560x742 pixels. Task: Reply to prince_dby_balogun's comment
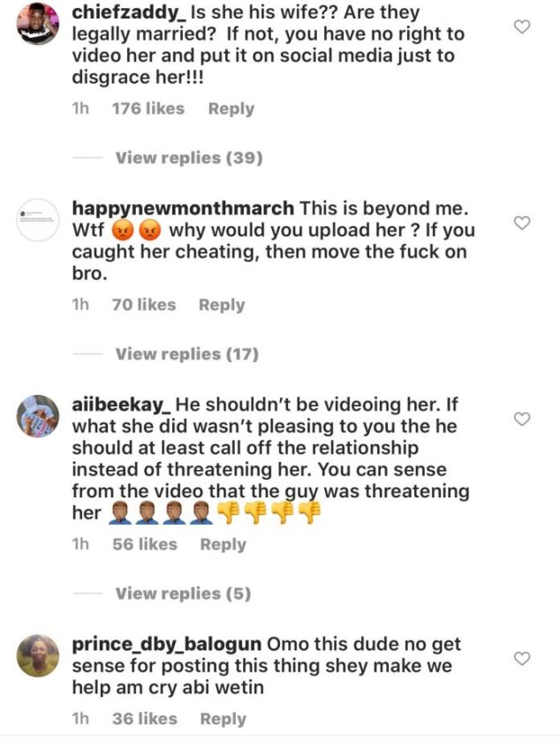coord(223,719)
